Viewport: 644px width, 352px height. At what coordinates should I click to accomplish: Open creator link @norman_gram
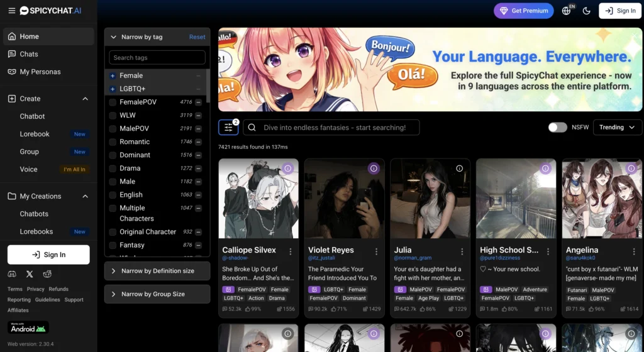(413, 258)
